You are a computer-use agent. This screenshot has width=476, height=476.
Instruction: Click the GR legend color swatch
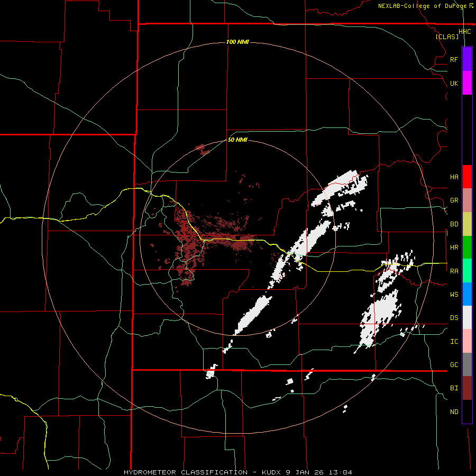(467, 200)
